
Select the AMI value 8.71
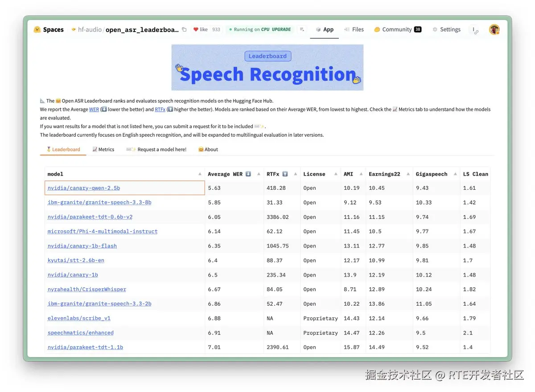(x=350, y=289)
